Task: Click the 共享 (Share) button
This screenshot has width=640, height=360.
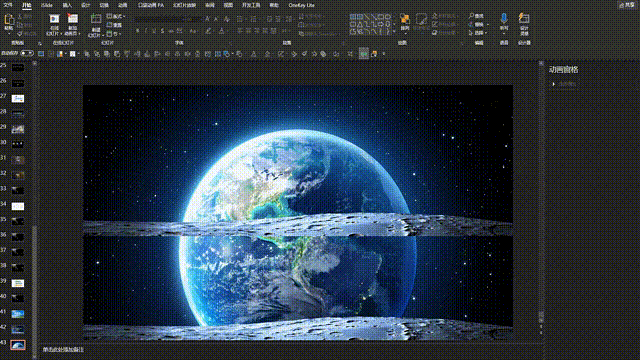Action: point(627,5)
